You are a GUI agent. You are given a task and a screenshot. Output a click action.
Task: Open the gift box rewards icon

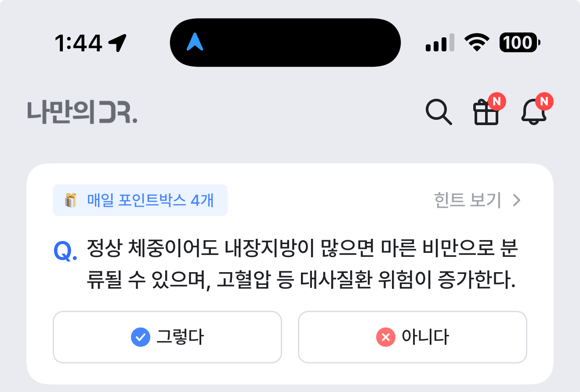pos(486,113)
